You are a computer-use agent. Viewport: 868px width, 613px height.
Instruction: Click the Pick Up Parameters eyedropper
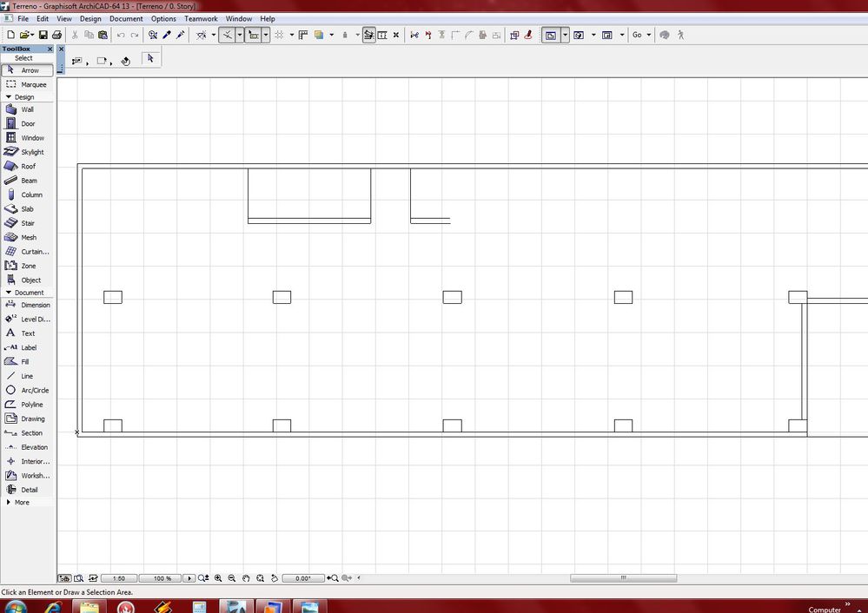(x=167, y=35)
